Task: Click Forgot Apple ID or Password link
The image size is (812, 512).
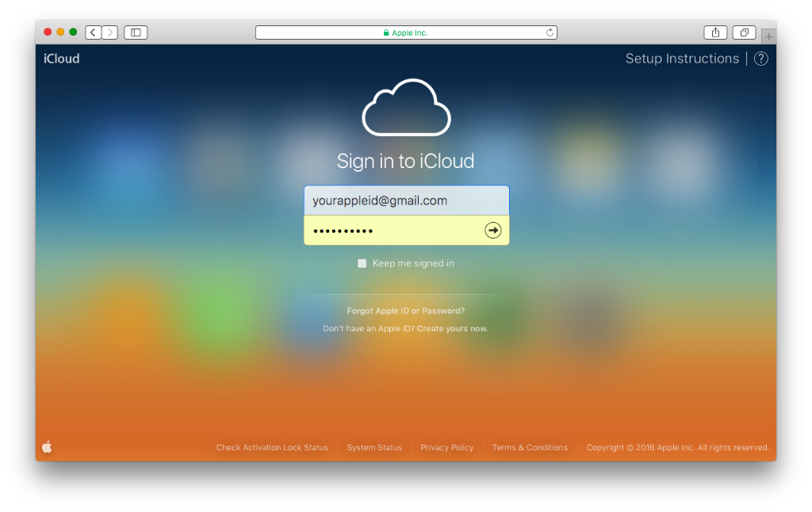Action: click(x=405, y=311)
